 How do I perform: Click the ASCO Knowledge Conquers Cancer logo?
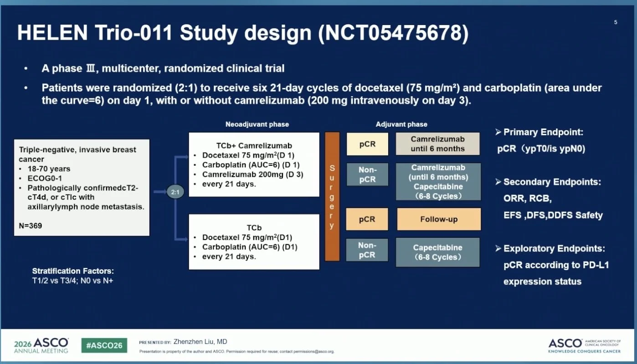point(585,346)
